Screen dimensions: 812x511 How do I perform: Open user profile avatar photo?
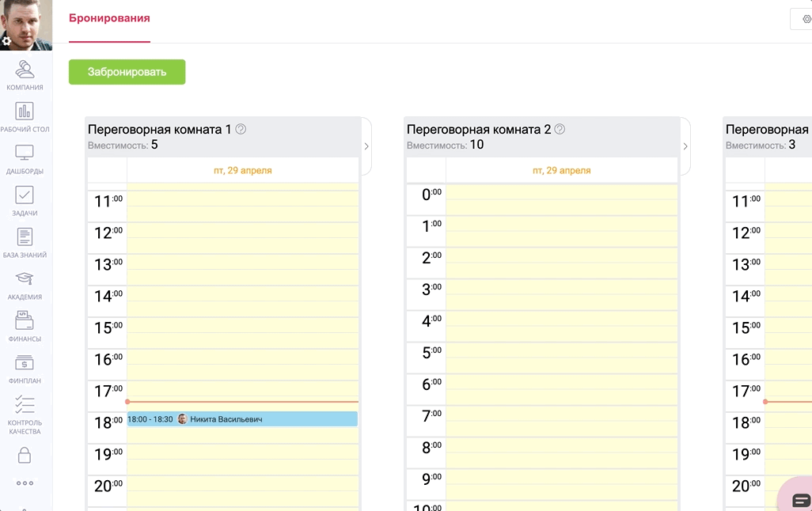[x=26, y=24]
